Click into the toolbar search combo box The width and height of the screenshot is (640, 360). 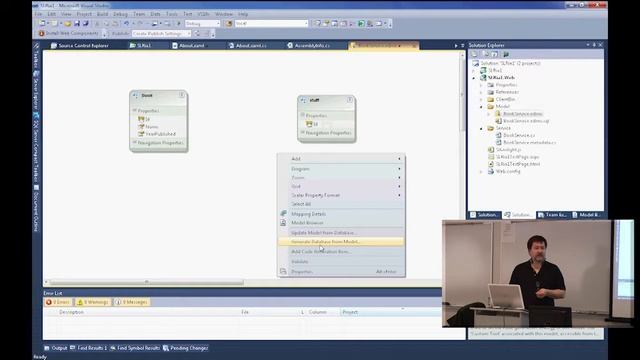(271, 24)
